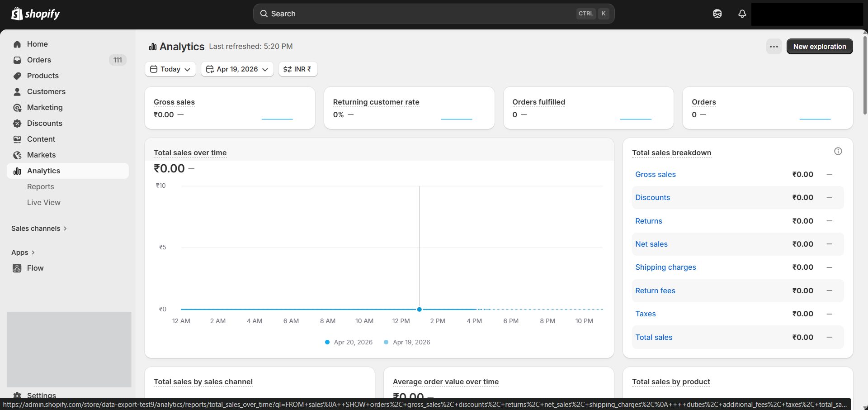The width and height of the screenshot is (868, 410).
Task: Click the chart data point marker
Action: [420, 310]
